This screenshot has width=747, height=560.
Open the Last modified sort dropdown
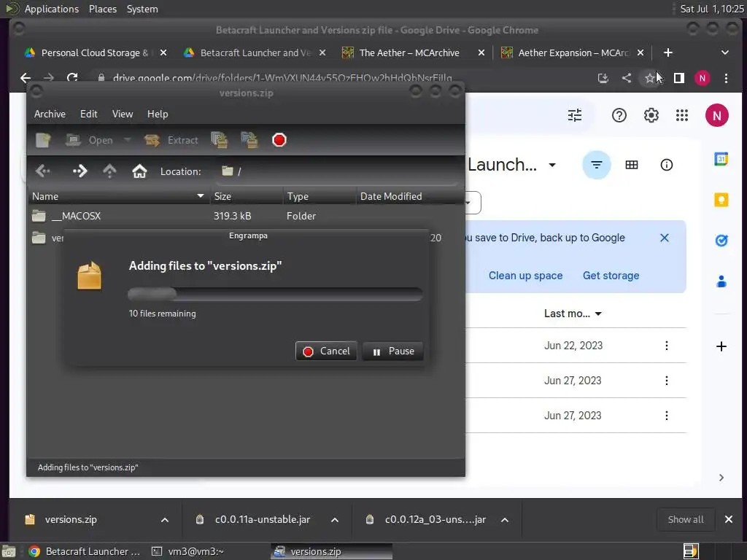click(573, 314)
